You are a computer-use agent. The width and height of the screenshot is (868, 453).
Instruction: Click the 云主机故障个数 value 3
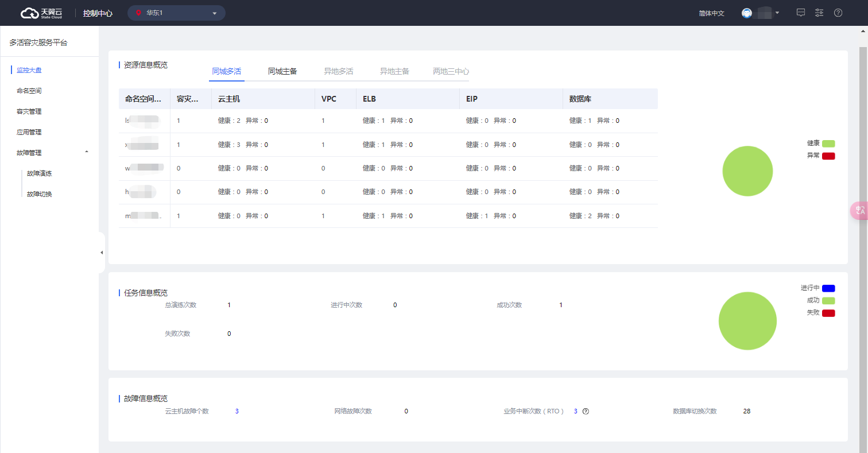pyautogui.click(x=237, y=411)
